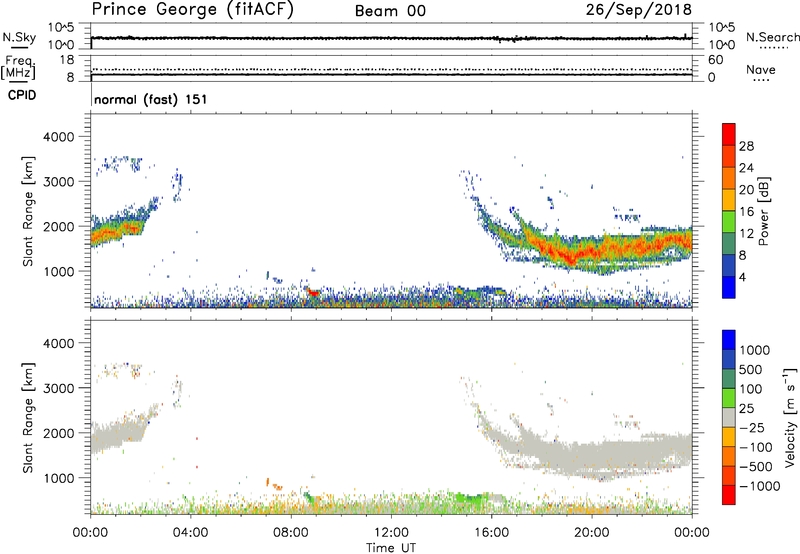
Task: Click the "-1000" velocity color bar label
Action: pos(759,486)
